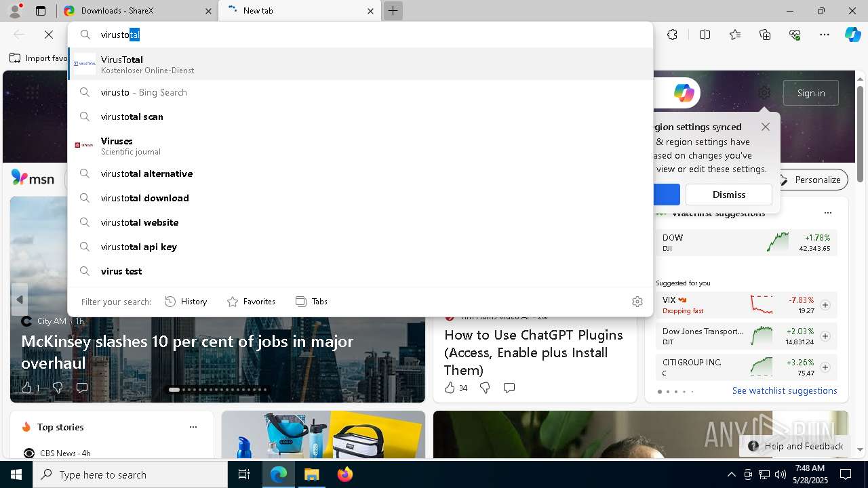Pick virustotal api key suggestion

(x=360, y=247)
